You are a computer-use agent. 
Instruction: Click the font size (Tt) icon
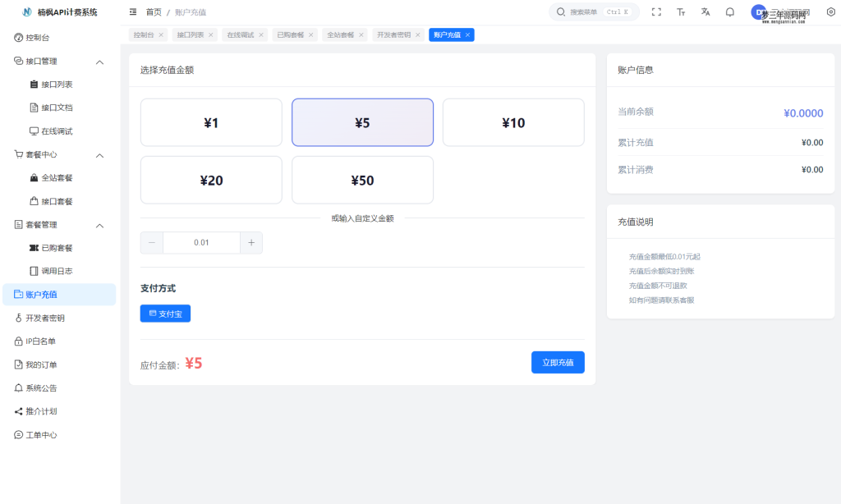[x=680, y=11]
